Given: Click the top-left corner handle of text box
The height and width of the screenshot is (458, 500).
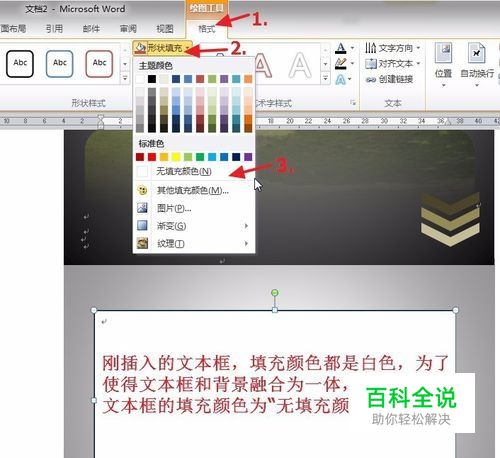Looking at the screenshot, I should (x=94, y=310).
